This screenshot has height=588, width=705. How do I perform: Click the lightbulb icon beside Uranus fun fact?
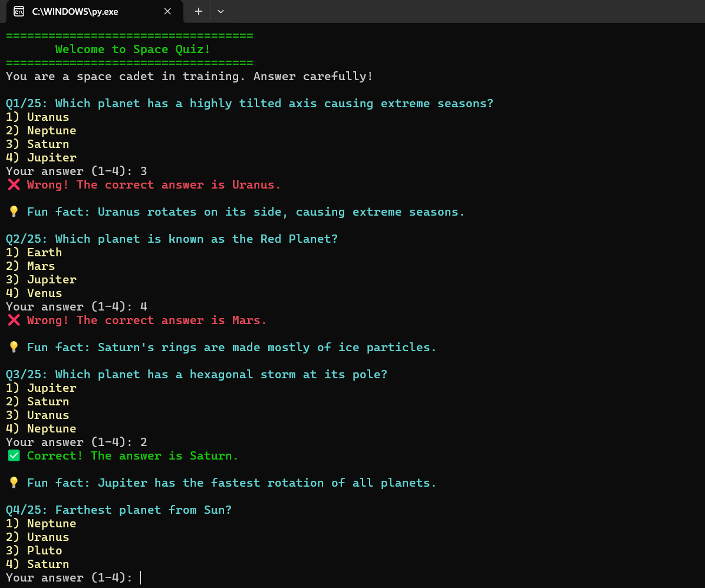click(x=14, y=212)
